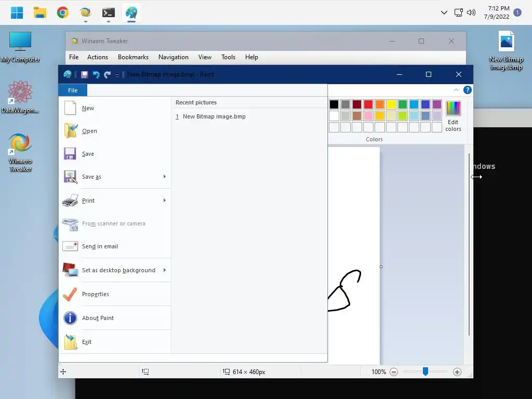Click Edit colors button

tap(453, 116)
